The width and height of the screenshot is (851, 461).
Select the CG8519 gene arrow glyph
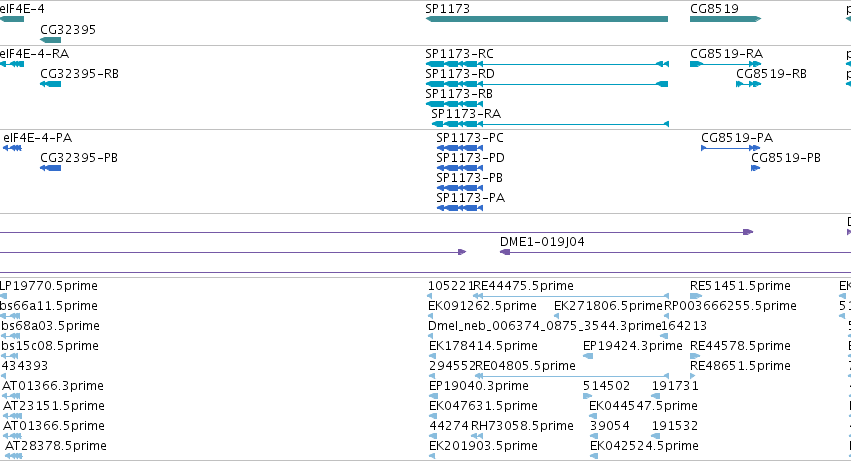(x=726, y=19)
